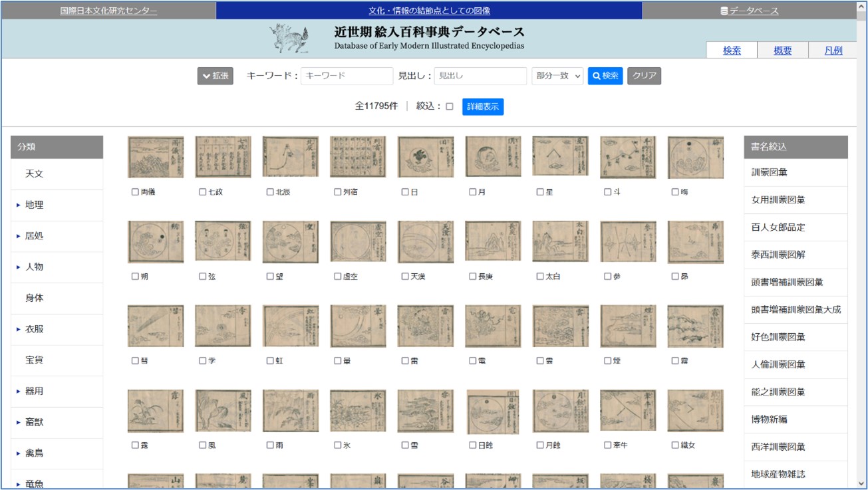This screenshot has height=490, width=868.
Task: Tick the 牽牛 checkbox
Action: coord(608,445)
